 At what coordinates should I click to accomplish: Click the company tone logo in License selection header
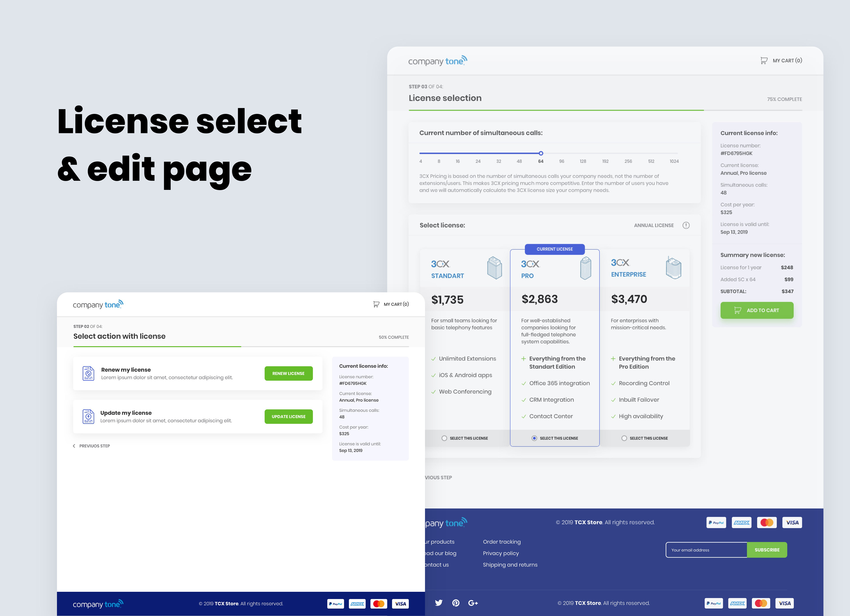pos(438,61)
